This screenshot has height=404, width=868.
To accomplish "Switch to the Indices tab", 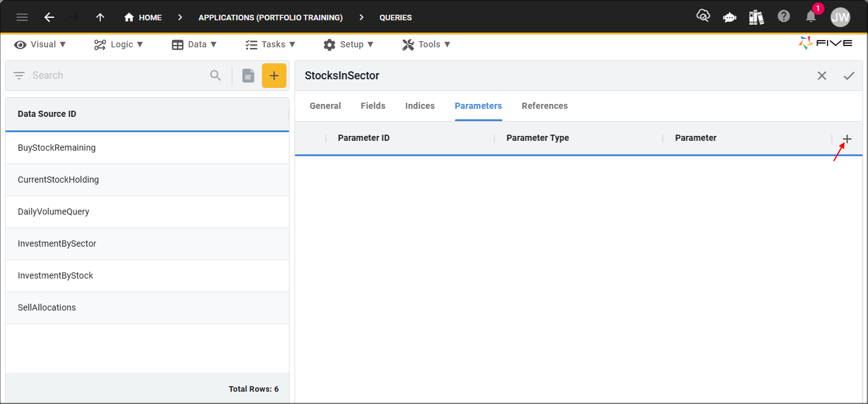I will coord(420,106).
